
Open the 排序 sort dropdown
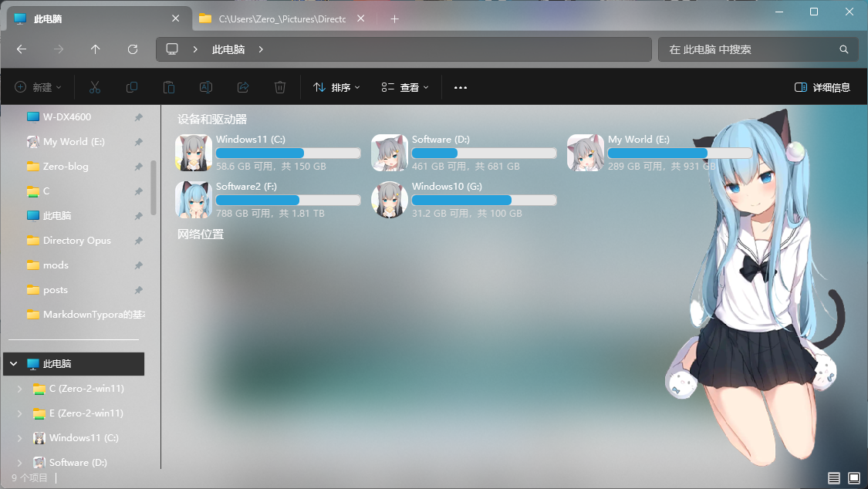[x=336, y=87]
